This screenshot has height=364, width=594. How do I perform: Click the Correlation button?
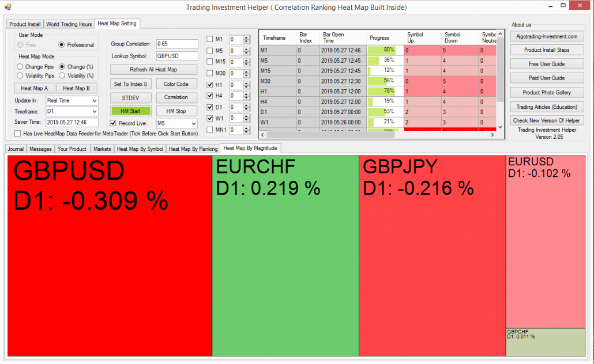(178, 98)
